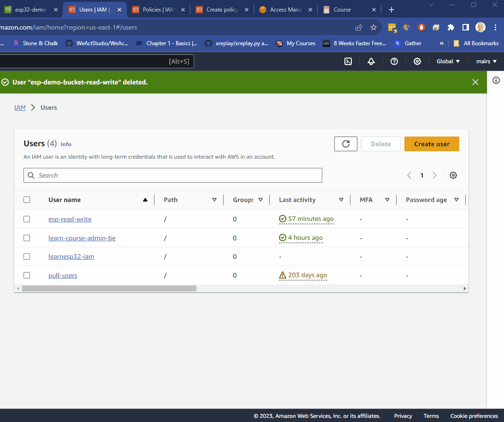Dismiss the user deleted success banner
Screen dimensions: 504x422
pyautogui.click(x=475, y=82)
